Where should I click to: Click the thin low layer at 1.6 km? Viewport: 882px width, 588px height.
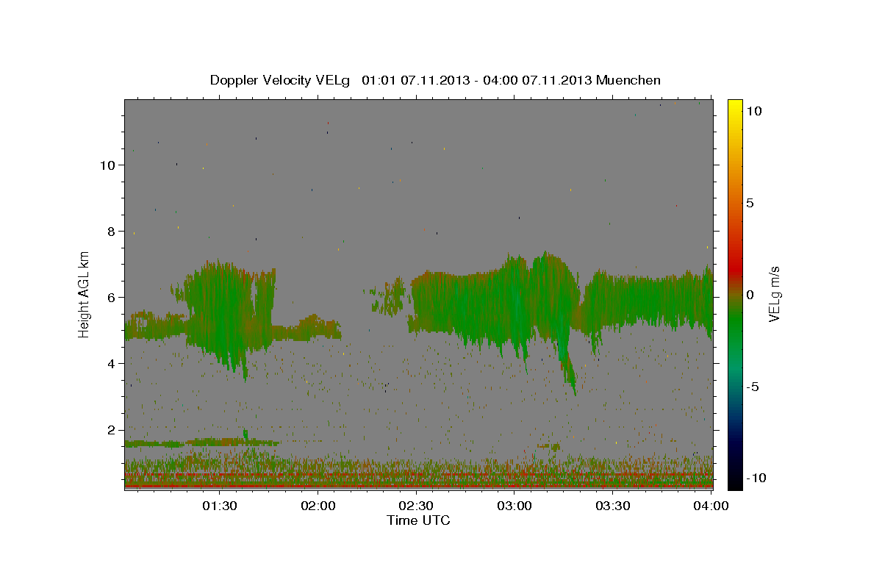point(202,442)
